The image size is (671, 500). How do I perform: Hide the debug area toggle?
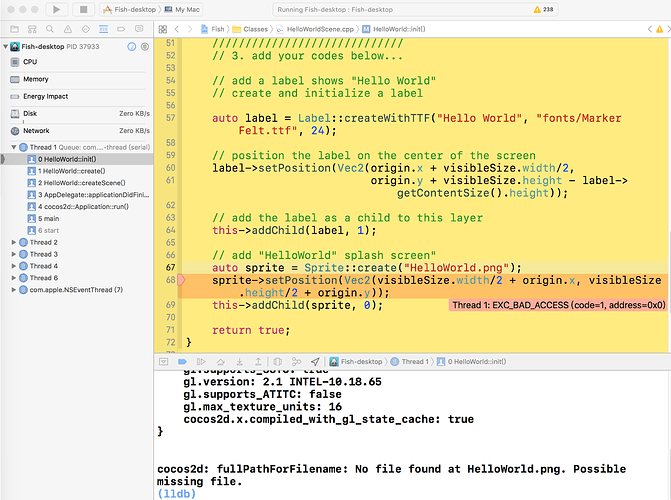pyautogui.click(x=163, y=362)
